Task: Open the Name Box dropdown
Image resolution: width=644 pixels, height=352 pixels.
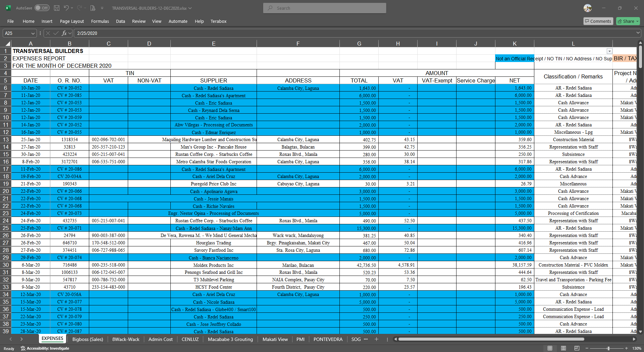Action: [33, 33]
